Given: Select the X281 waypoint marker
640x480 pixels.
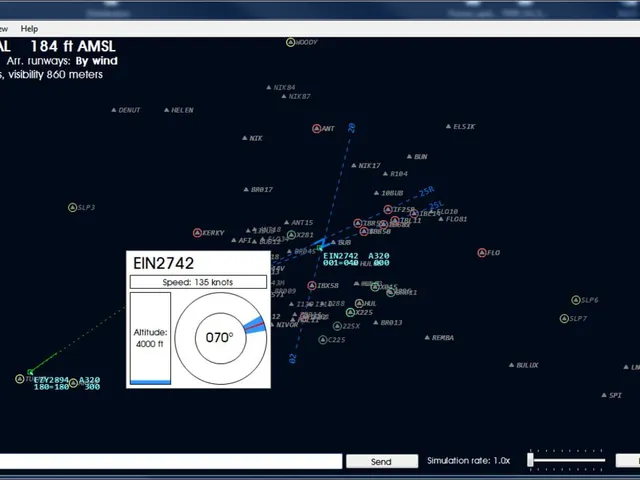Looking at the screenshot, I should click(x=291, y=235).
